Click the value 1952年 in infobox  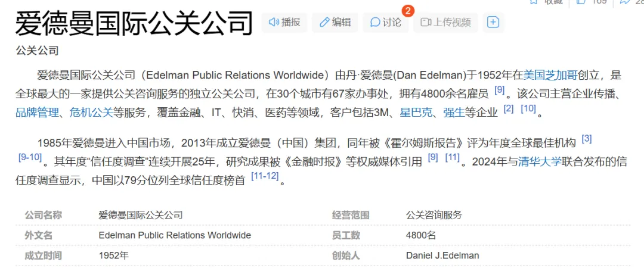[114, 255]
